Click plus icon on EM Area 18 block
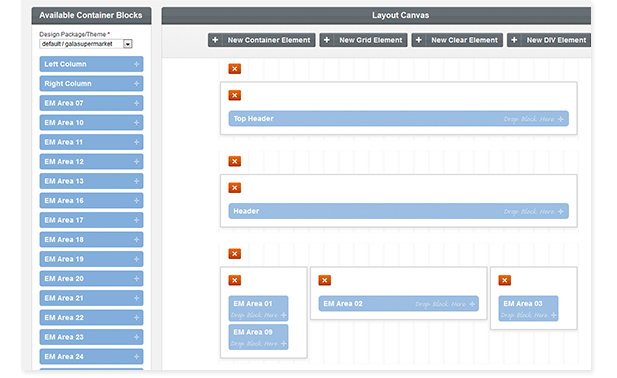Screen dimensions: 617x378 point(136,240)
